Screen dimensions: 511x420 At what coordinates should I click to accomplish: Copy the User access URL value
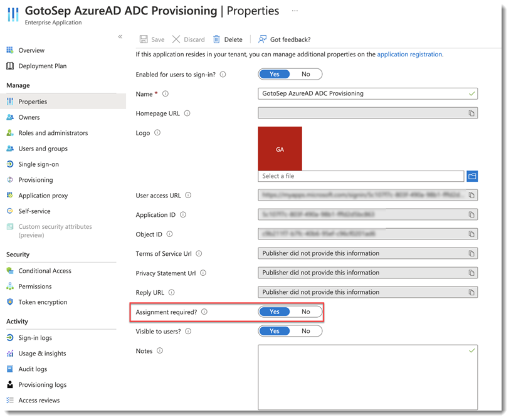click(471, 195)
